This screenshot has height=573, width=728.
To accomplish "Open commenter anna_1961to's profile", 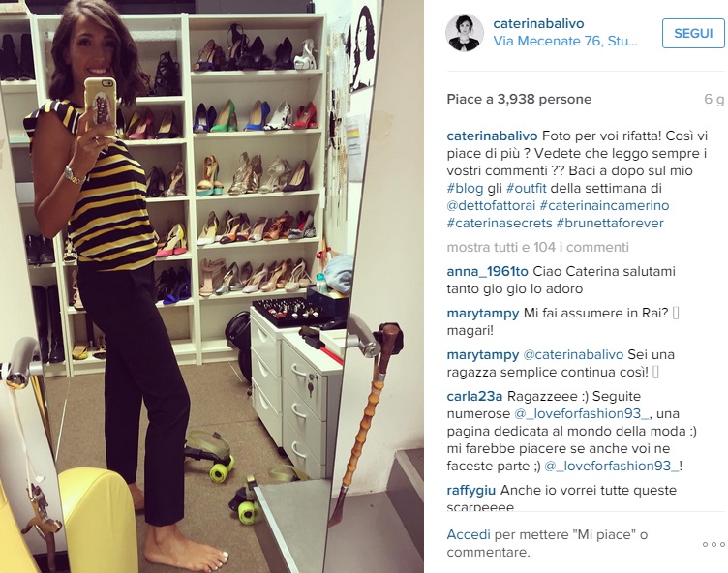I will [487, 271].
